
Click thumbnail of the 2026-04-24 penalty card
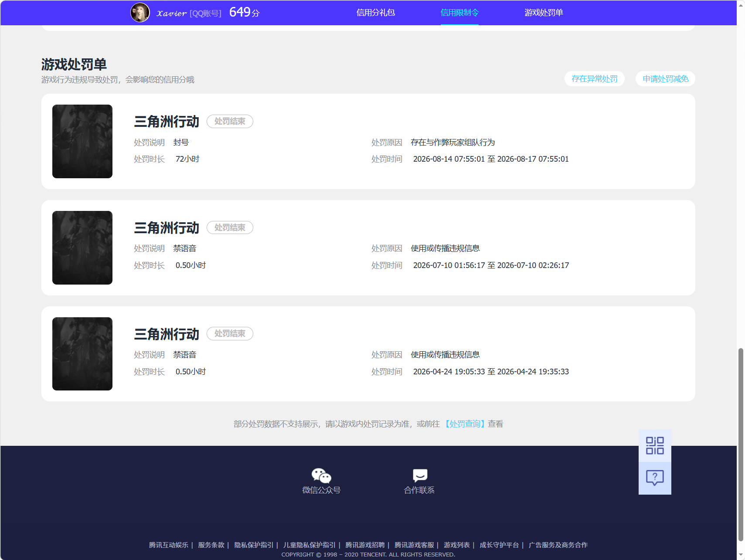[x=82, y=354]
